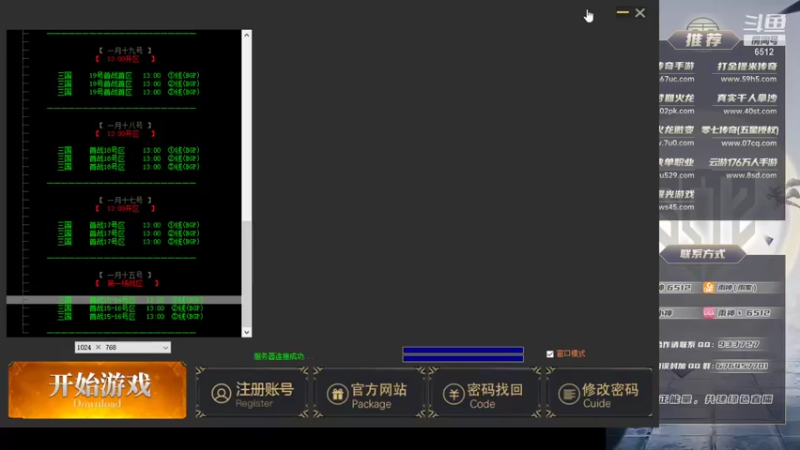
Task: Open the www.8sd.com link
Action: 751,175
